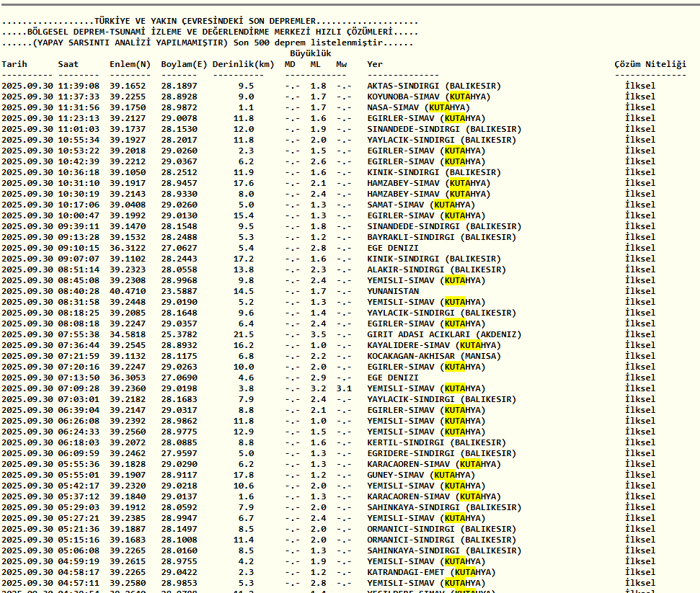700x593 pixels.
Task: Click the 'Tarih' column header
Action: 14,64
